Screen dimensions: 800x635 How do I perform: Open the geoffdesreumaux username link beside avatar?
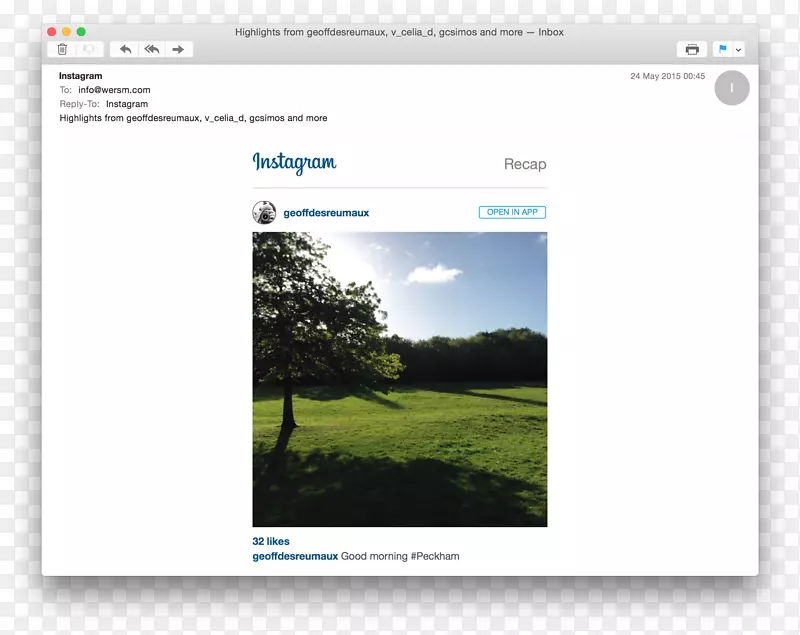click(326, 213)
